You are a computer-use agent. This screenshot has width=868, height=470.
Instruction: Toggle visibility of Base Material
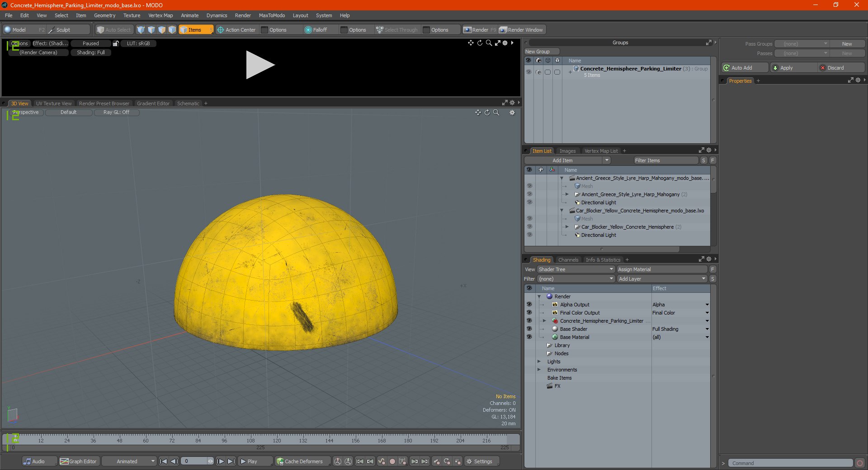coord(529,337)
